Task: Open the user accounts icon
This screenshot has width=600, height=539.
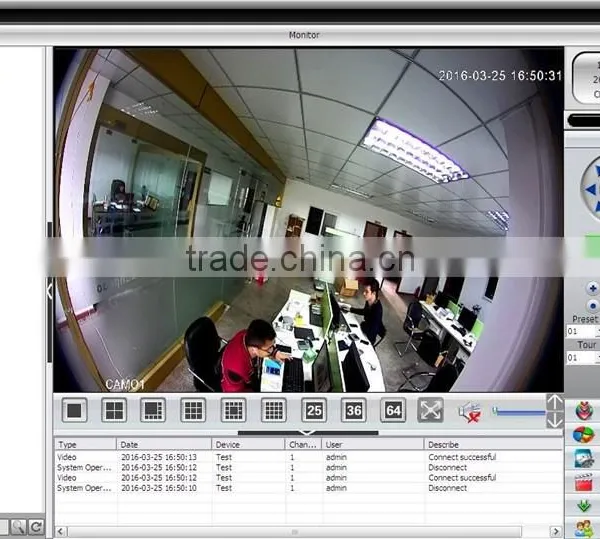Action: click(584, 529)
